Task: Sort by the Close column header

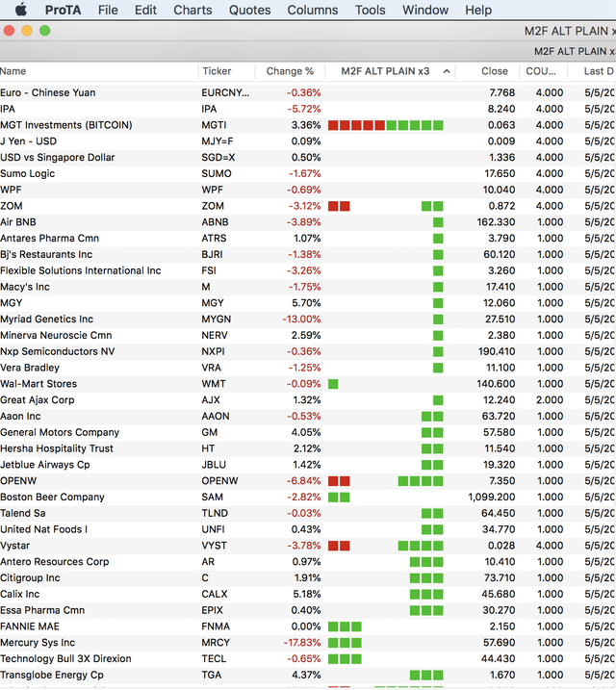Action: point(488,71)
